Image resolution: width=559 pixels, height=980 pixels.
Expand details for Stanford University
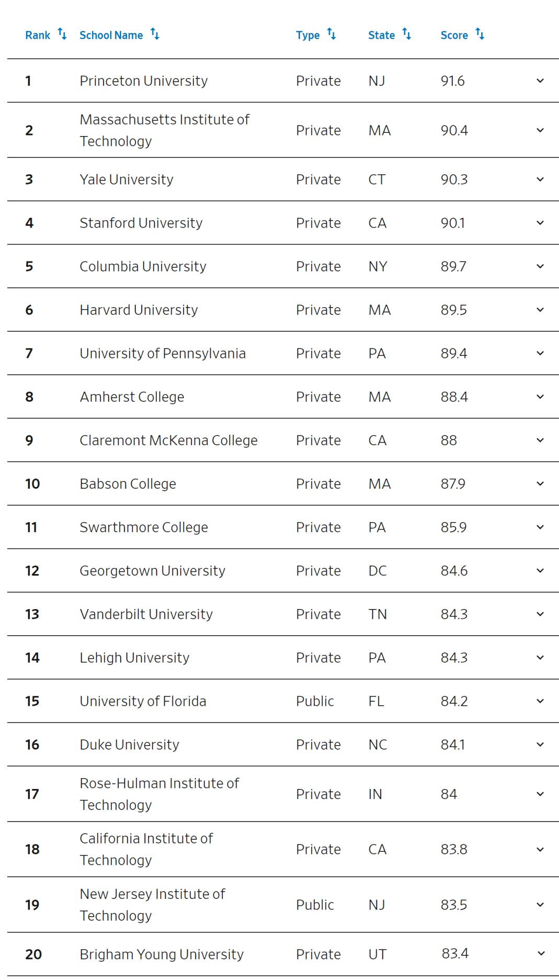point(540,223)
